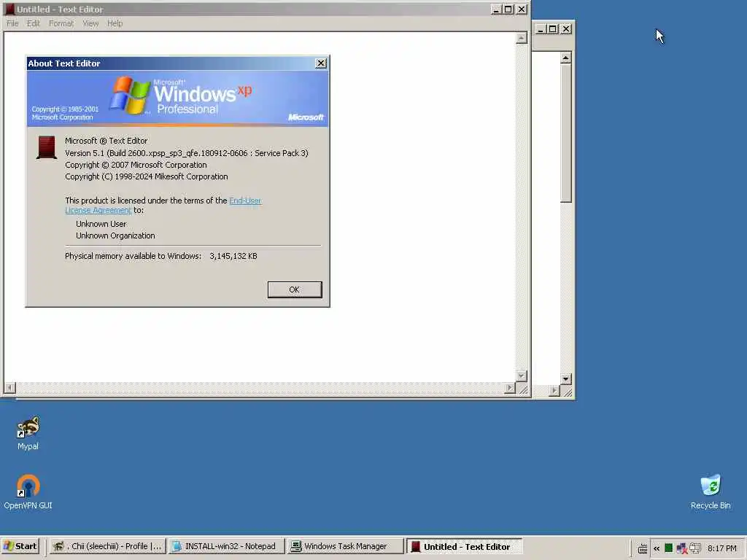747x560 pixels.
Task: Click the Copyright © 2007 Microsoft Corporation line
Action: coord(136,165)
